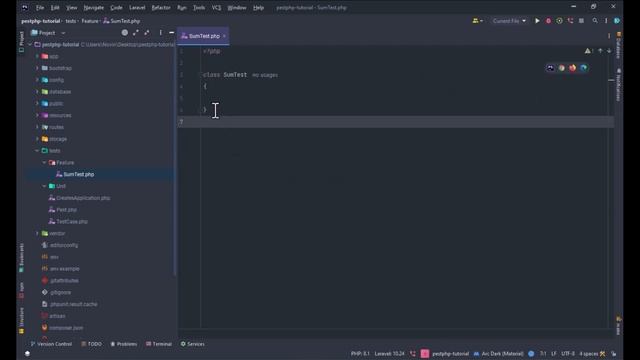Open file in PhpStorm built-in preview icon
Screen dimensions: 640x360
tap(550, 68)
